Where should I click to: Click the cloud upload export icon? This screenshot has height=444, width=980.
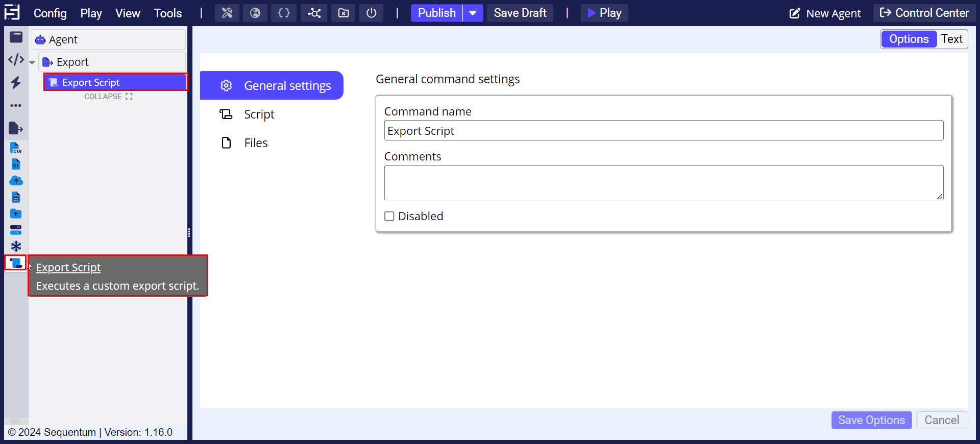(16, 181)
